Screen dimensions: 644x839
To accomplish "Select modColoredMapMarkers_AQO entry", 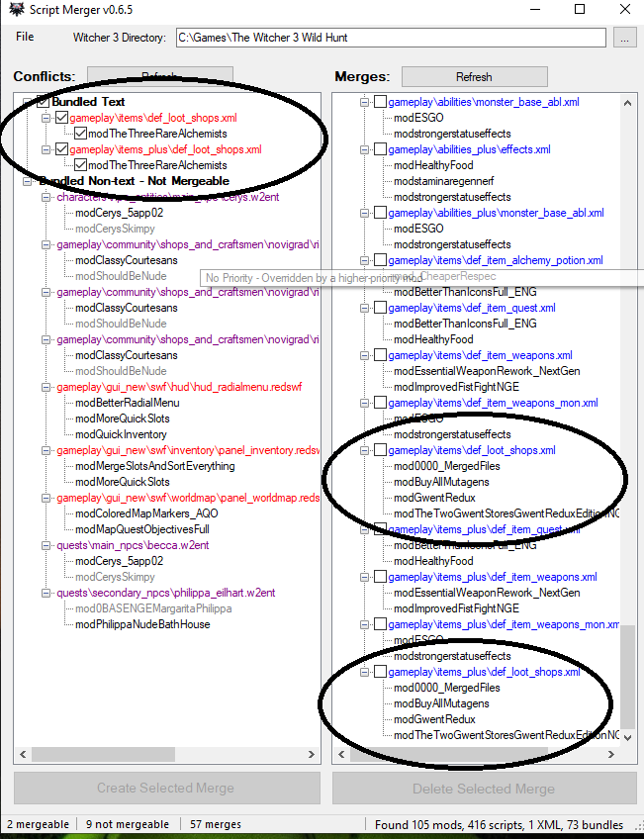I will click(146, 513).
